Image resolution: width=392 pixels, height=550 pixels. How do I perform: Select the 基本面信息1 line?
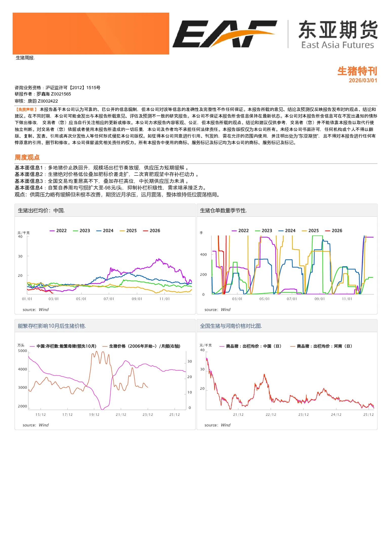pyautogui.click(x=101, y=168)
